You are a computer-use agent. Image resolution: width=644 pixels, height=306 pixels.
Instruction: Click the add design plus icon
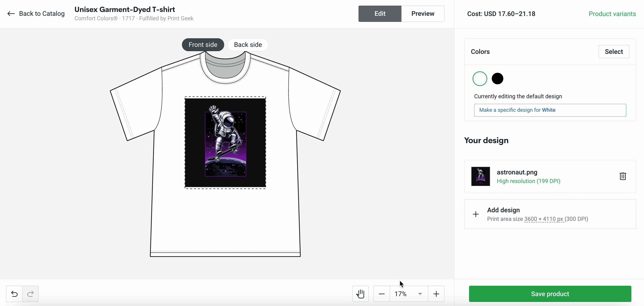pyautogui.click(x=475, y=214)
